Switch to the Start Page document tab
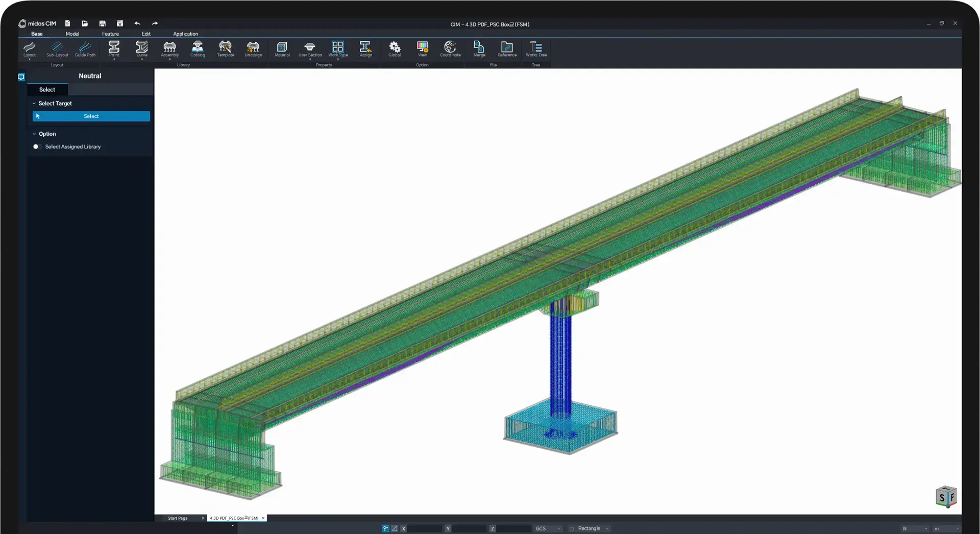 click(178, 518)
